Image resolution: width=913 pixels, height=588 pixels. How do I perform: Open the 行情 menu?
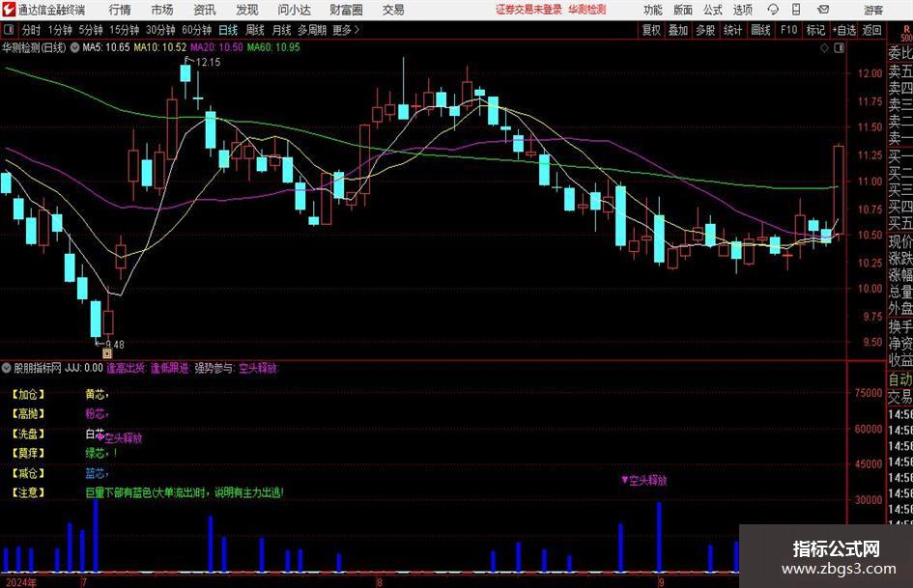coord(120,10)
